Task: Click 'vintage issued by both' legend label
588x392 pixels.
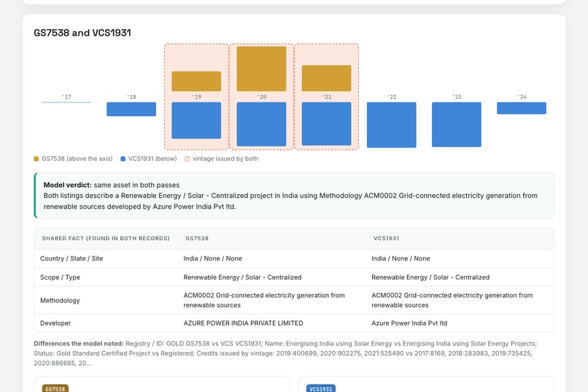Action: point(225,158)
